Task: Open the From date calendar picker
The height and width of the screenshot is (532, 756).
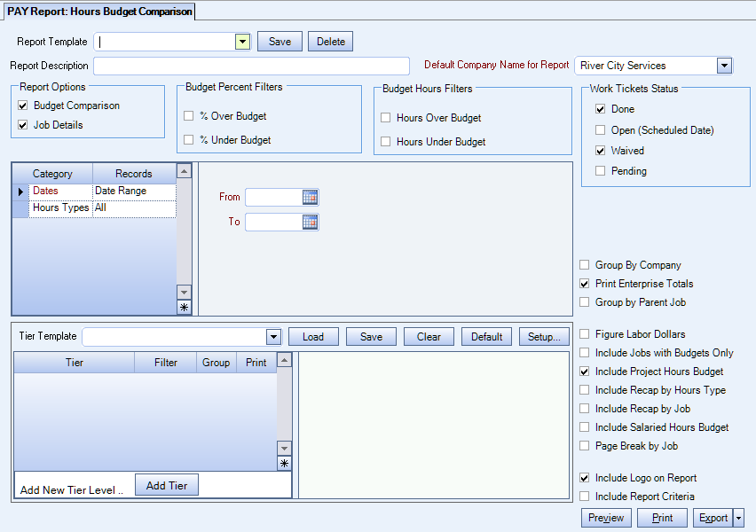Action: 310,198
